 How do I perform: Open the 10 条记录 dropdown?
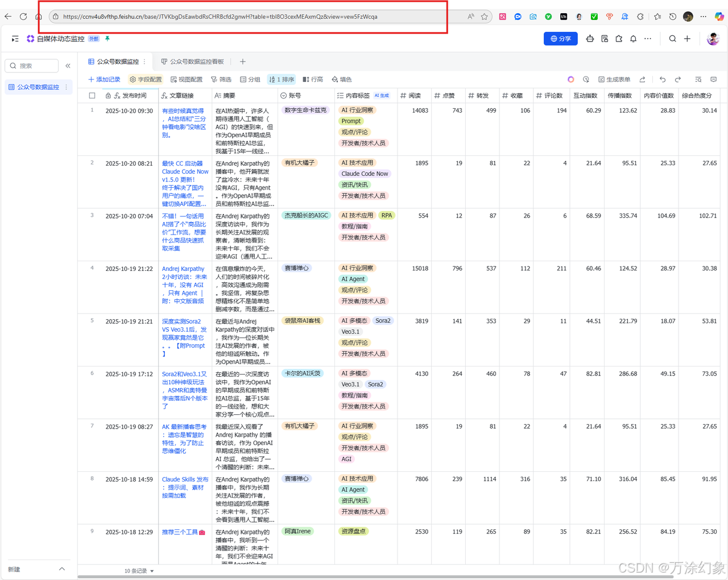point(139,571)
